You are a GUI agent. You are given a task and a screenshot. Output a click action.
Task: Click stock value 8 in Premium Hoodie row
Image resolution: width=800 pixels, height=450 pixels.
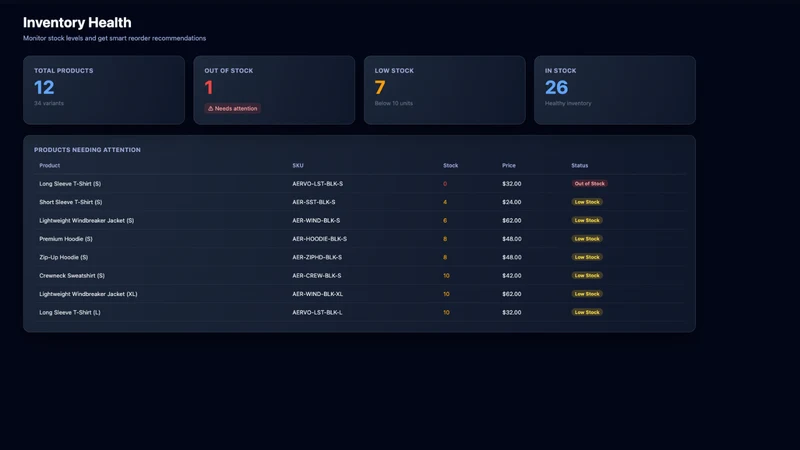click(445, 239)
